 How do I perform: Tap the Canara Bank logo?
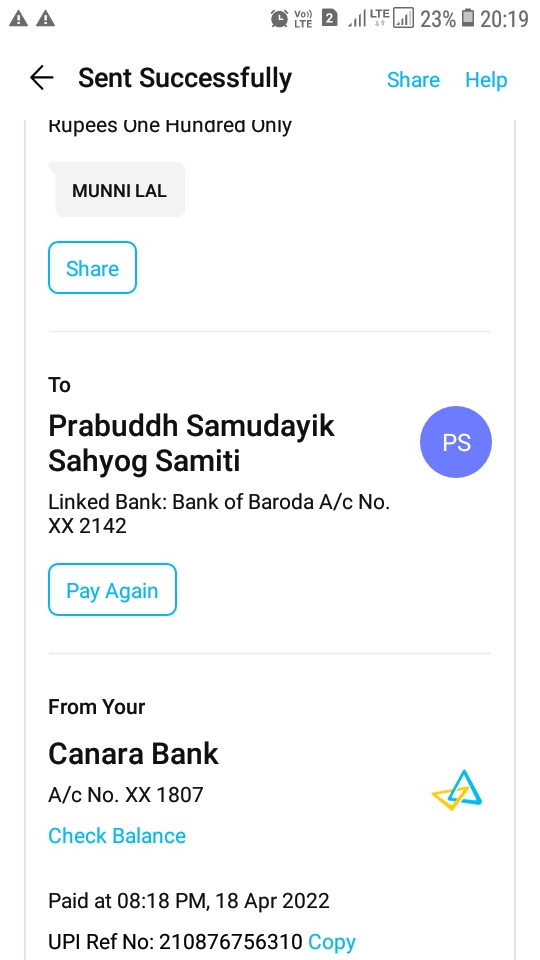pos(457,790)
